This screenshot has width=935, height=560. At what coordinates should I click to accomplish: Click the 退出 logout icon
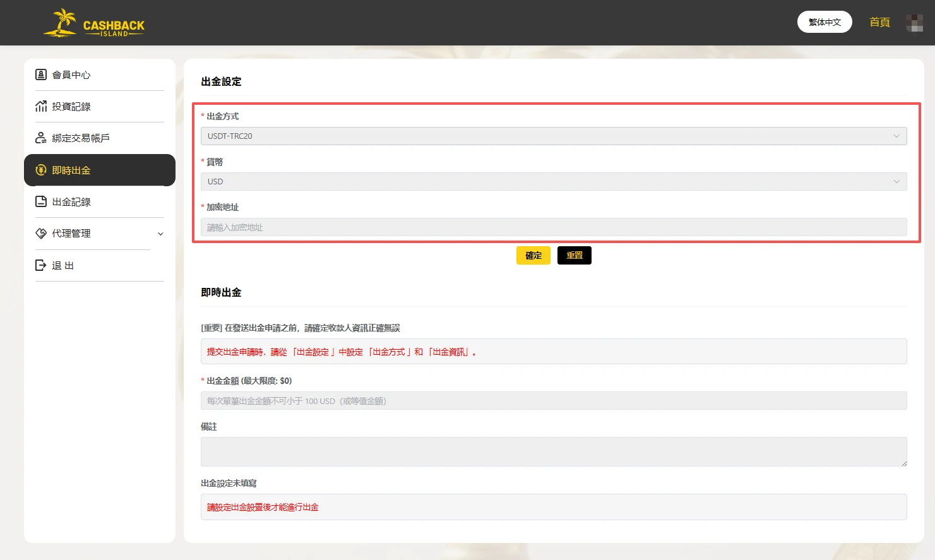41,265
